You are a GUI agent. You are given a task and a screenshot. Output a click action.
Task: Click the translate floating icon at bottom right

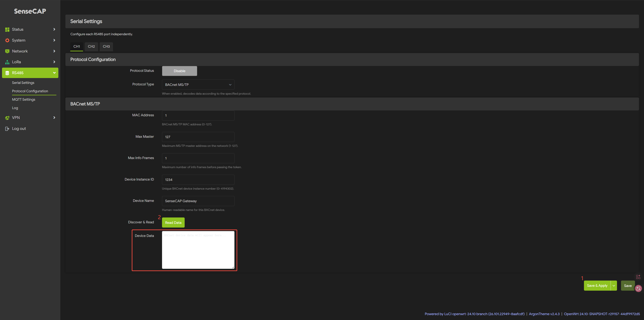pos(638,288)
